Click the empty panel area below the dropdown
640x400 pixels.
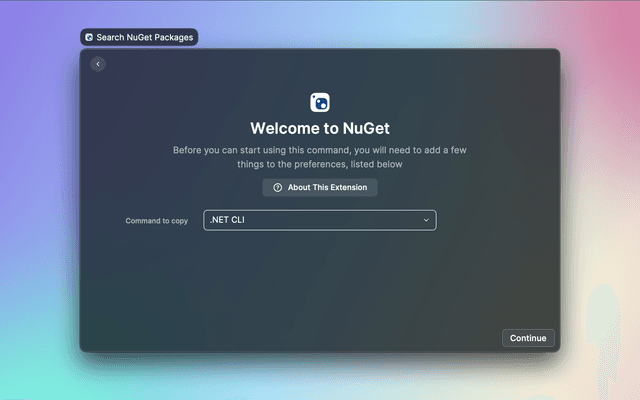(320, 285)
